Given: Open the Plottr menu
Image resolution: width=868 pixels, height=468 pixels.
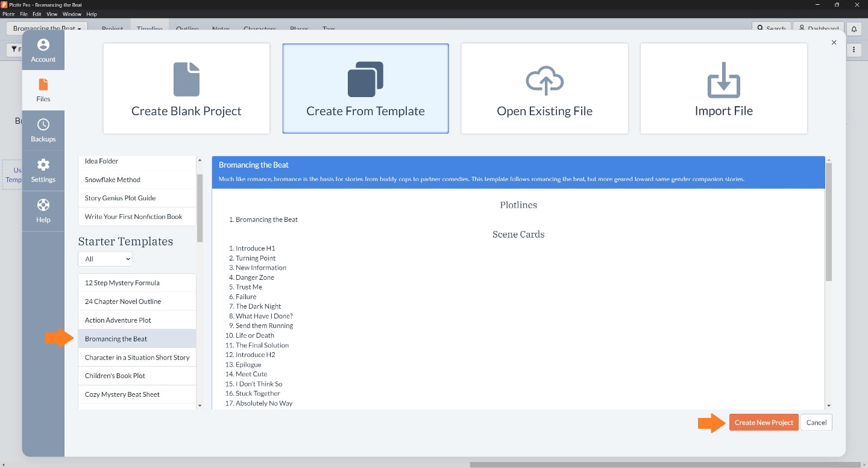Looking at the screenshot, I should (9, 14).
